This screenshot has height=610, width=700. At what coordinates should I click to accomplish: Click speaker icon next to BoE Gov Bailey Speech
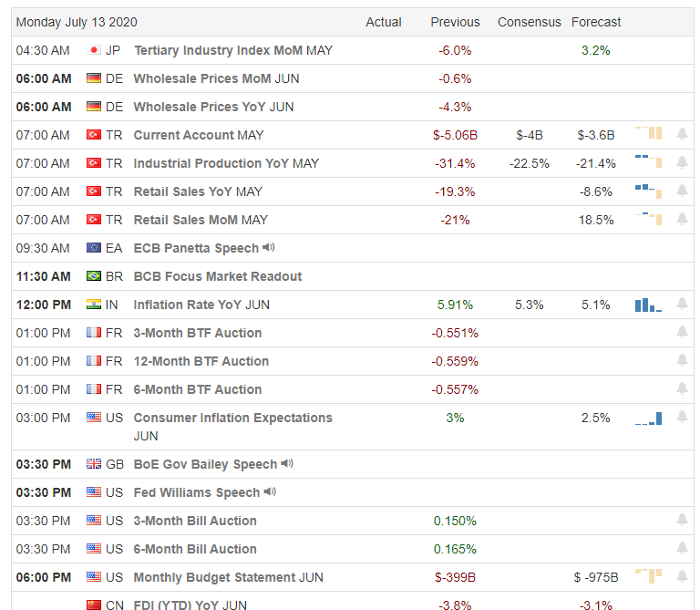[x=287, y=464]
